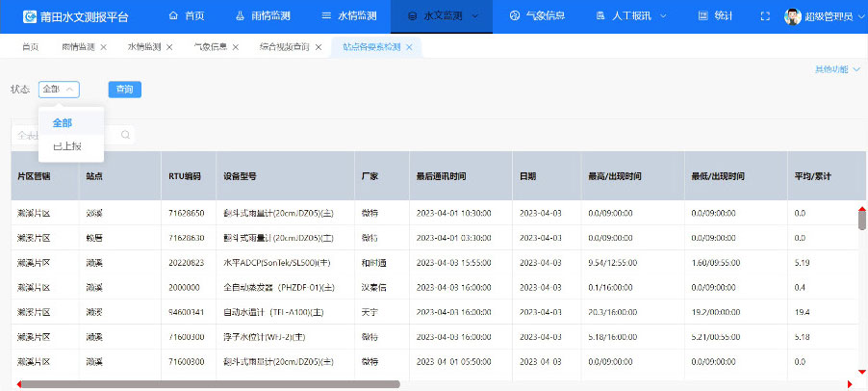Screen dimensions: 868x391
Task: Click the 设备型号 column header
Action: point(285,176)
